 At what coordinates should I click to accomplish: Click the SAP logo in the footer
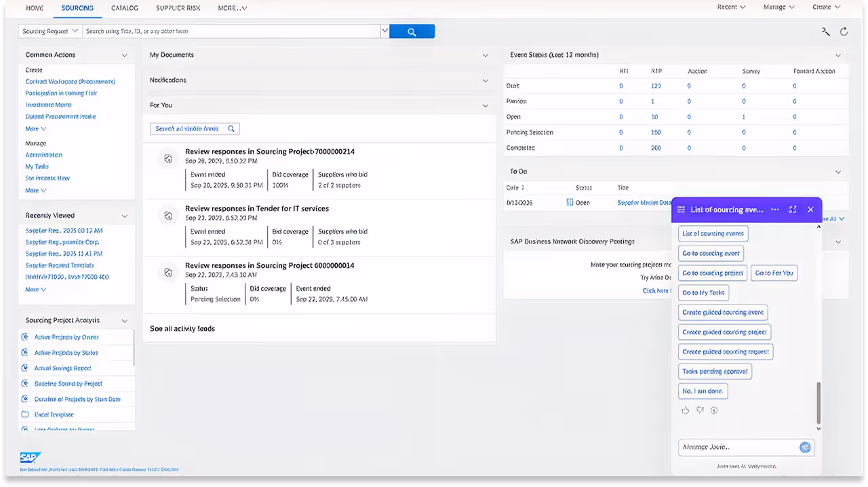31,457
